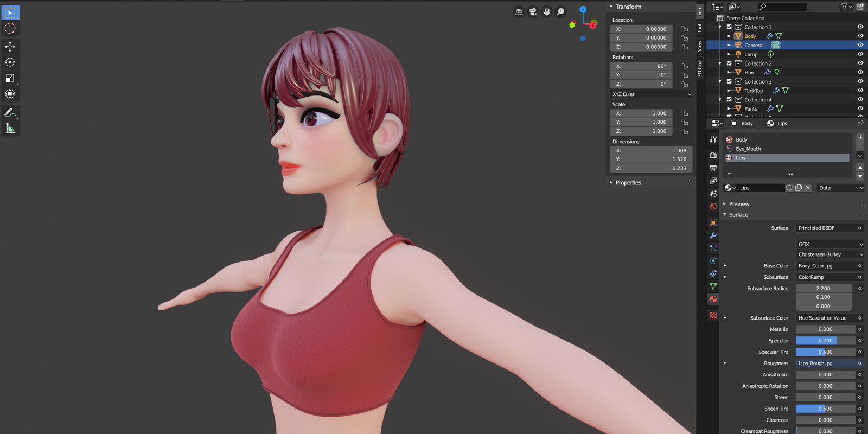Screen dimensions: 868x434
Task: Pick the Scale tool
Action: [x=10, y=78]
